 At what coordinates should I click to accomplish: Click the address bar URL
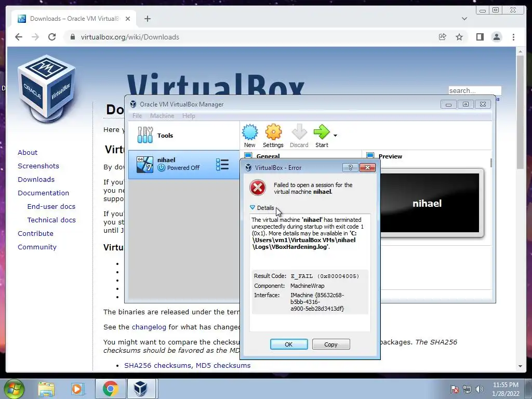[x=130, y=37]
